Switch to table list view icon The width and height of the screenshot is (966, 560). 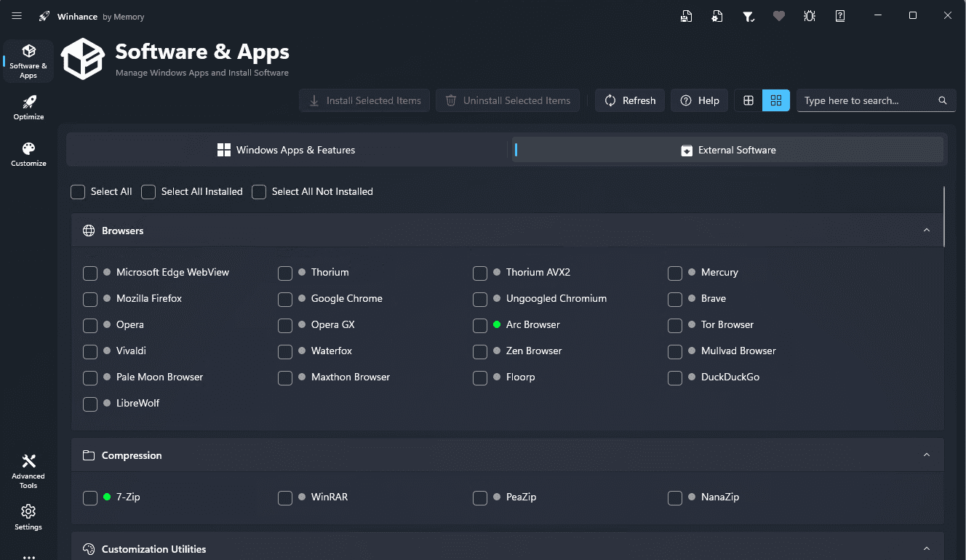(x=748, y=100)
